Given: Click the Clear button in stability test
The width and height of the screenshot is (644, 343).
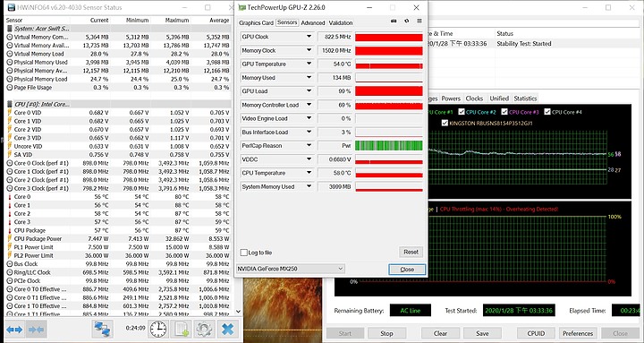Looking at the screenshot, I should click(x=440, y=333).
